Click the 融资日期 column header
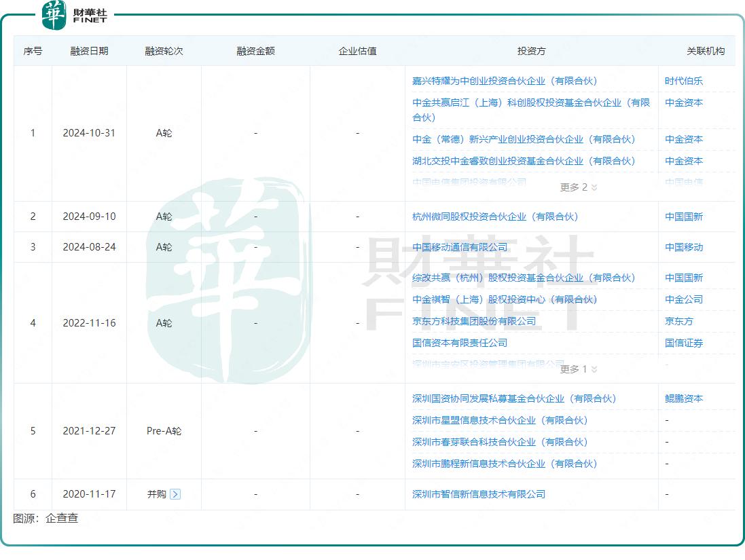The width and height of the screenshot is (745, 560). [x=90, y=51]
